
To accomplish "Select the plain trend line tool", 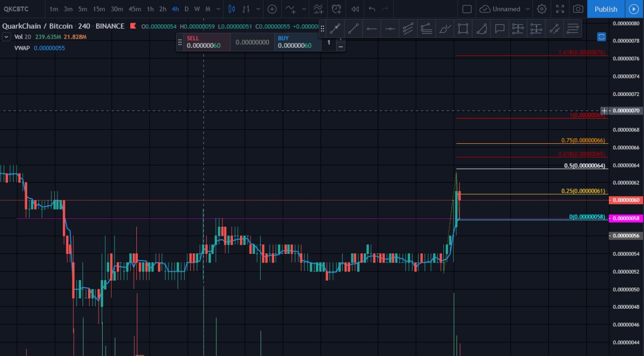I will 353,29.
